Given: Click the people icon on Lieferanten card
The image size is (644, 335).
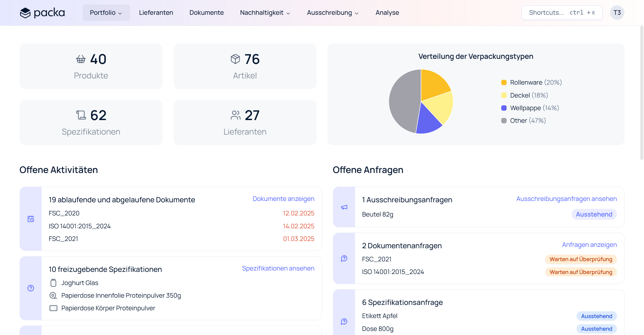Looking at the screenshot, I should tap(235, 115).
